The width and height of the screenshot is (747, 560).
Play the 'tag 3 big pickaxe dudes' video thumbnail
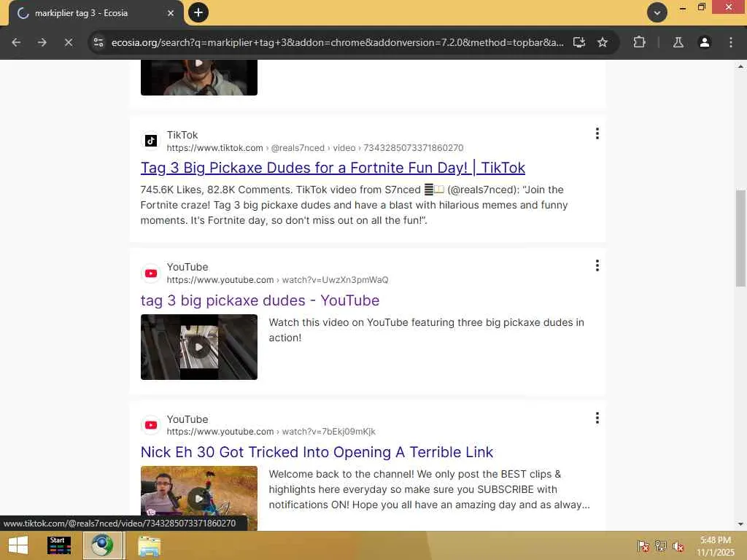[x=198, y=347]
